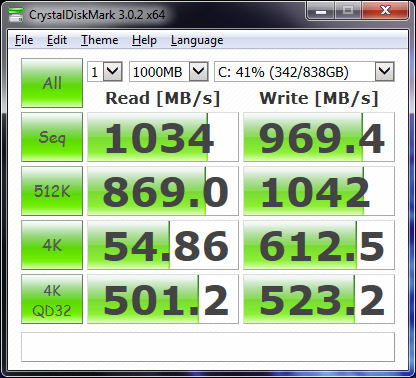The width and height of the screenshot is (416, 378).
Task: Select the 512K read result 869.0
Action: [x=163, y=191]
